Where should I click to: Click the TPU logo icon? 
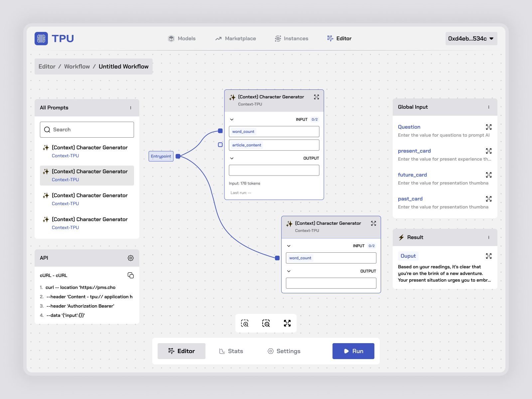pos(41,39)
